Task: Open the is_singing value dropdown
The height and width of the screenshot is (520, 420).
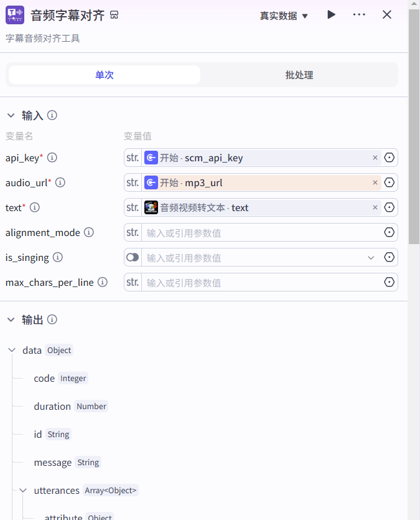Action: [x=371, y=257]
